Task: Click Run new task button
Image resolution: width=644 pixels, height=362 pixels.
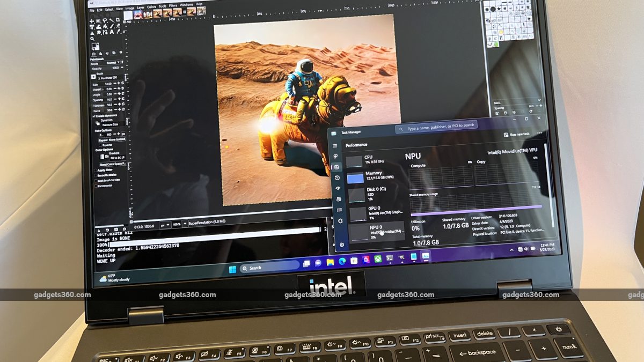Action: click(517, 135)
